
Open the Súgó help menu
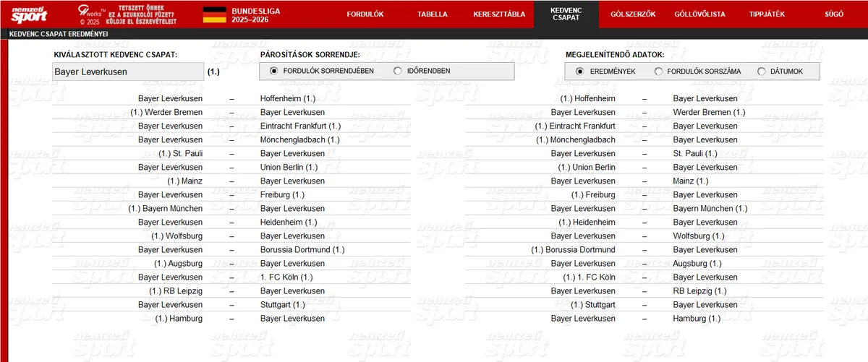[x=833, y=14]
